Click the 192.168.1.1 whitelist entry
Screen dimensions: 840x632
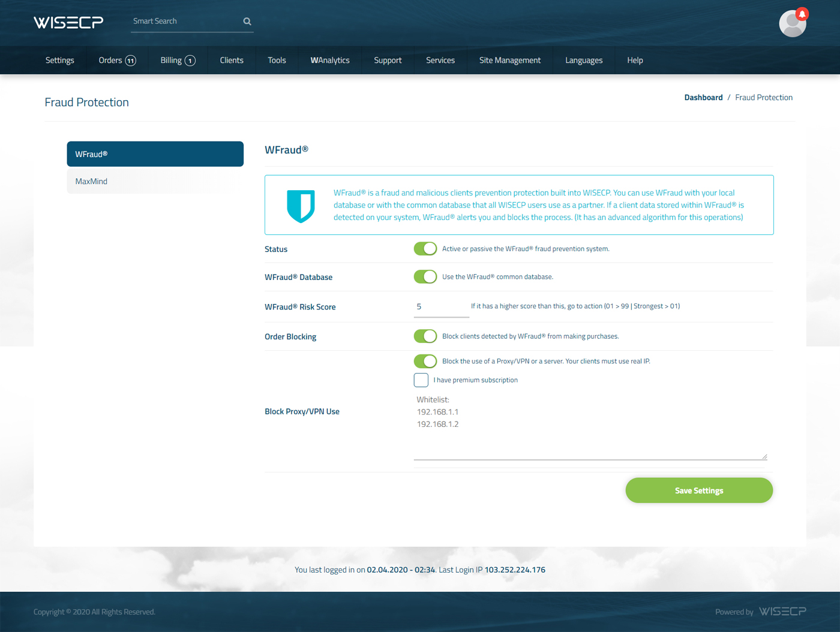click(437, 412)
